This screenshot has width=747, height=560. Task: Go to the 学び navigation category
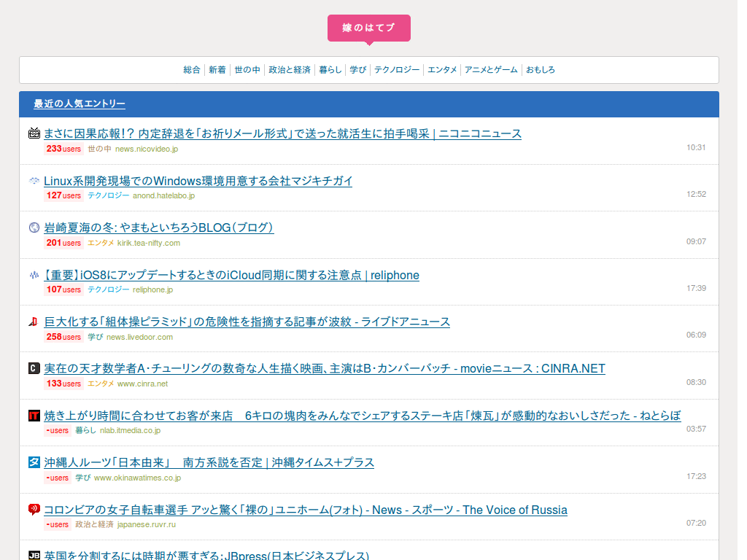pyautogui.click(x=357, y=70)
